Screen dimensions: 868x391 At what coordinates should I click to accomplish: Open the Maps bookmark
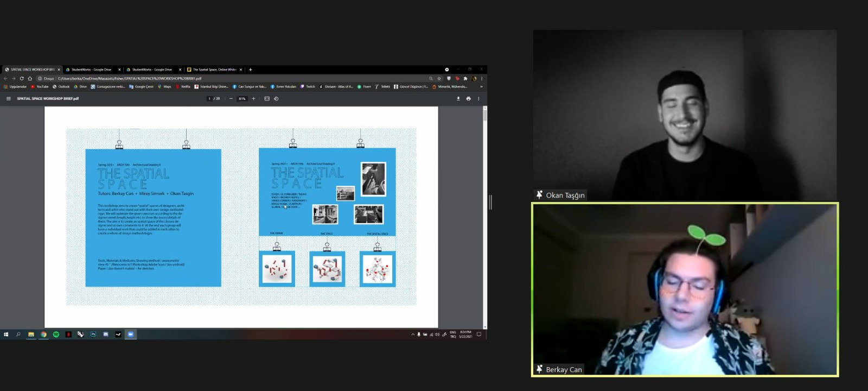pos(164,86)
